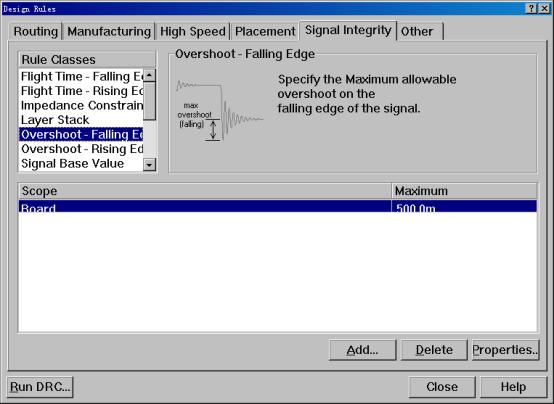554x404 pixels.
Task: Select the rule classes scrollbar thumb
Action: pyautogui.click(x=149, y=101)
